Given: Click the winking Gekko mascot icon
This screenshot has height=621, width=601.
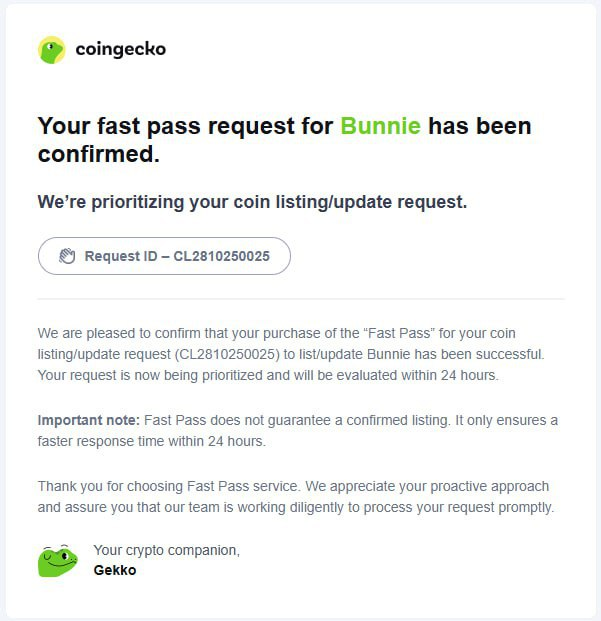Looking at the screenshot, I should (x=57, y=560).
